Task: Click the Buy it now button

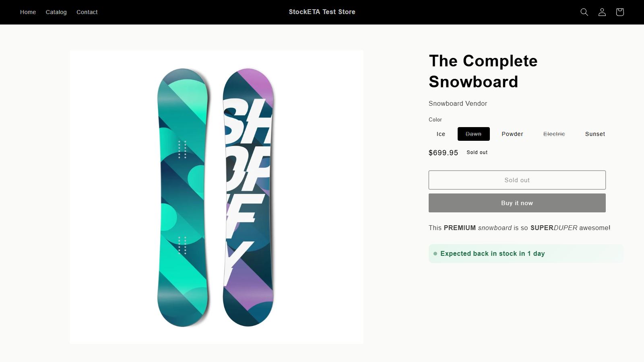Action: click(517, 203)
